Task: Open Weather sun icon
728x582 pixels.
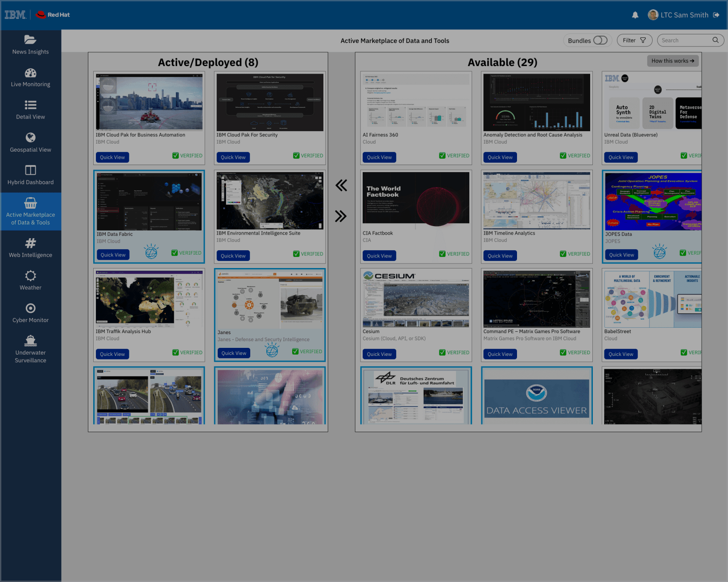Action: (x=30, y=276)
